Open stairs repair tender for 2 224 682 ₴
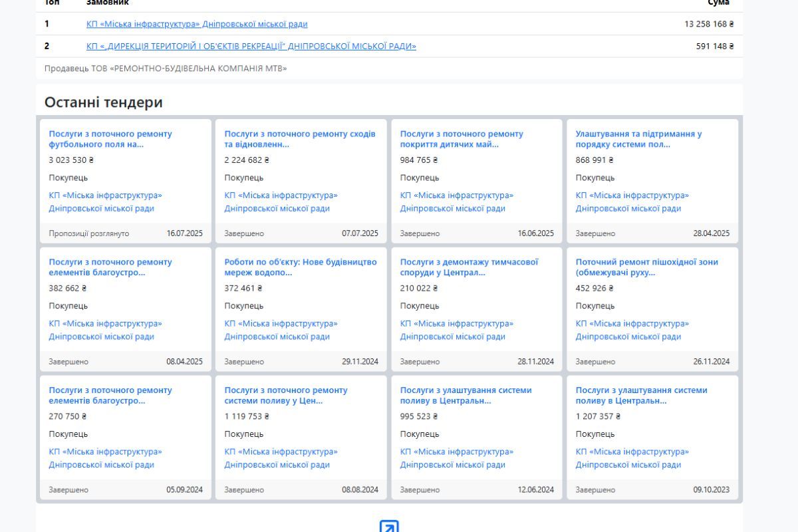The width and height of the screenshot is (798, 532). (300, 139)
